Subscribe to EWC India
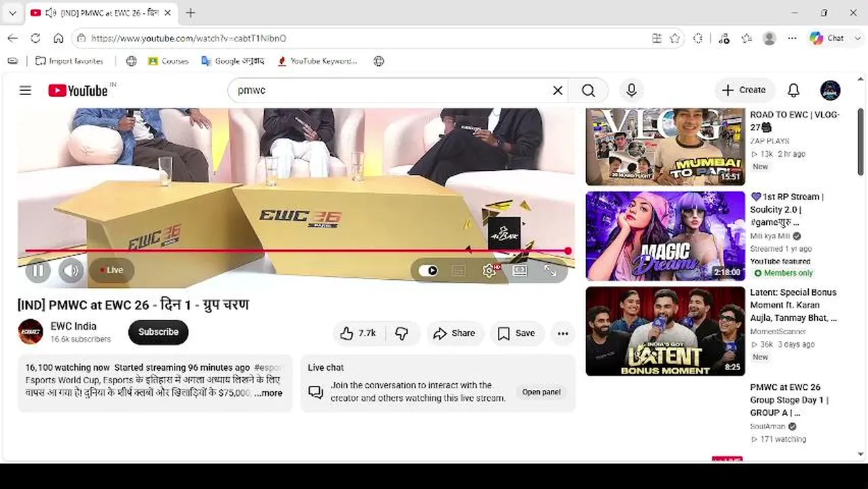This screenshot has width=868, height=489. [x=158, y=332]
